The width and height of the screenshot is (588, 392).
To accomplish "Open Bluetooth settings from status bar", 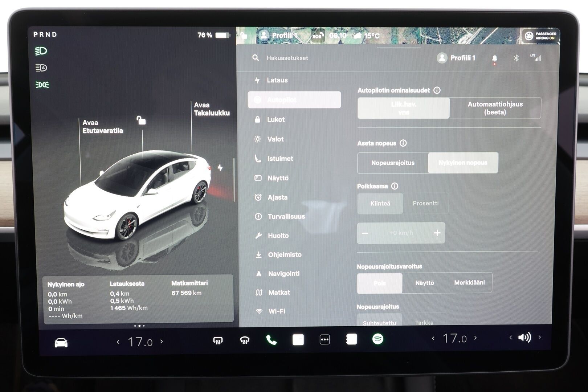I will pyautogui.click(x=516, y=58).
